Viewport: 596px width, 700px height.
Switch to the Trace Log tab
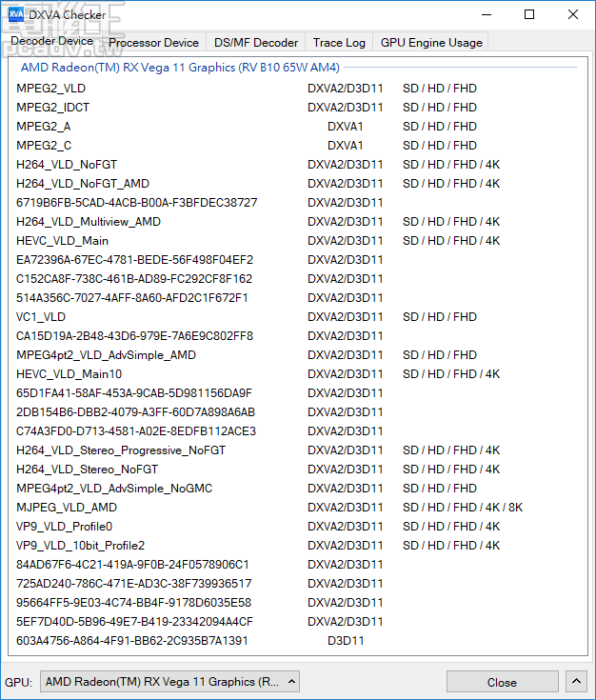[x=339, y=43]
